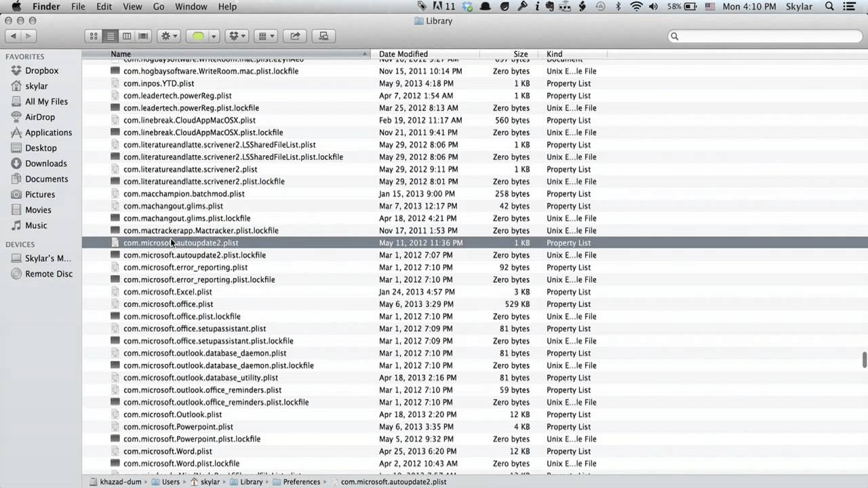Switch to icon view
868x488 pixels.
94,36
